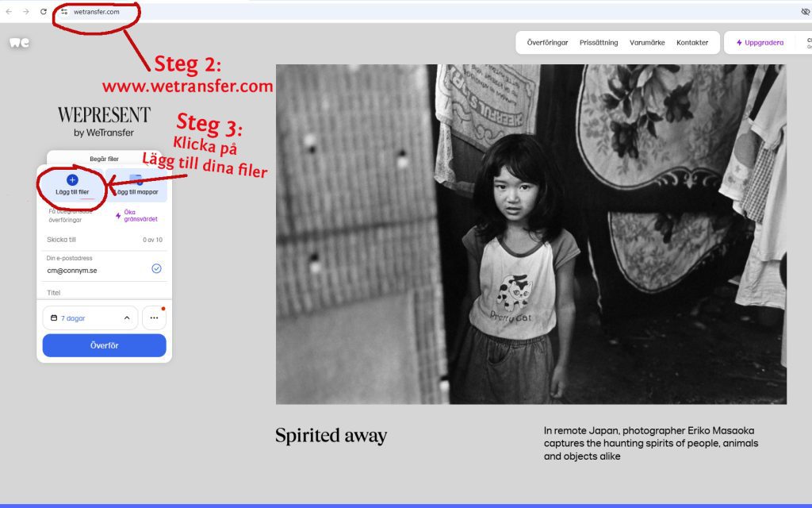Image resolution: width=812 pixels, height=508 pixels.
Task: Reload the page with the refresh icon
Action: click(x=44, y=12)
